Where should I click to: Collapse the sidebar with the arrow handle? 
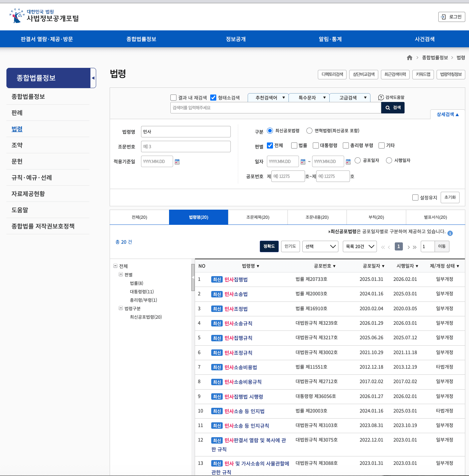tap(93, 78)
